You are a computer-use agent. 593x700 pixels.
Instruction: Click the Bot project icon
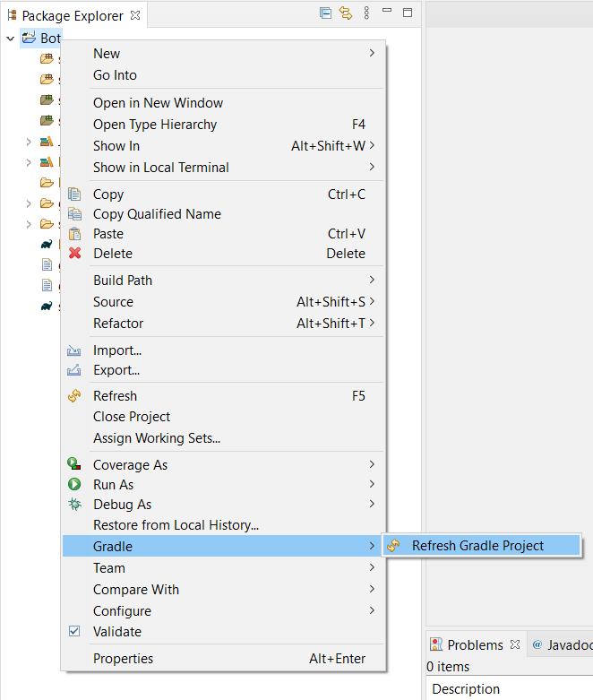pos(29,38)
